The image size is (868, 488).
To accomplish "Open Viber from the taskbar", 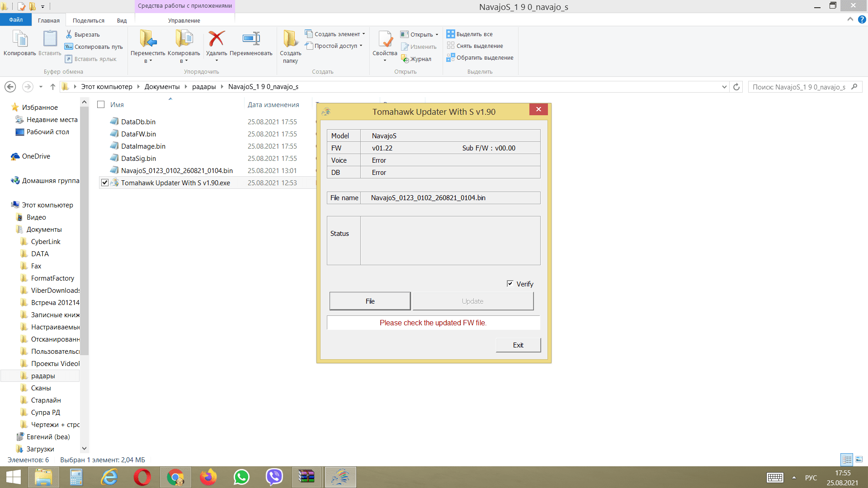I will pyautogui.click(x=274, y=477).
